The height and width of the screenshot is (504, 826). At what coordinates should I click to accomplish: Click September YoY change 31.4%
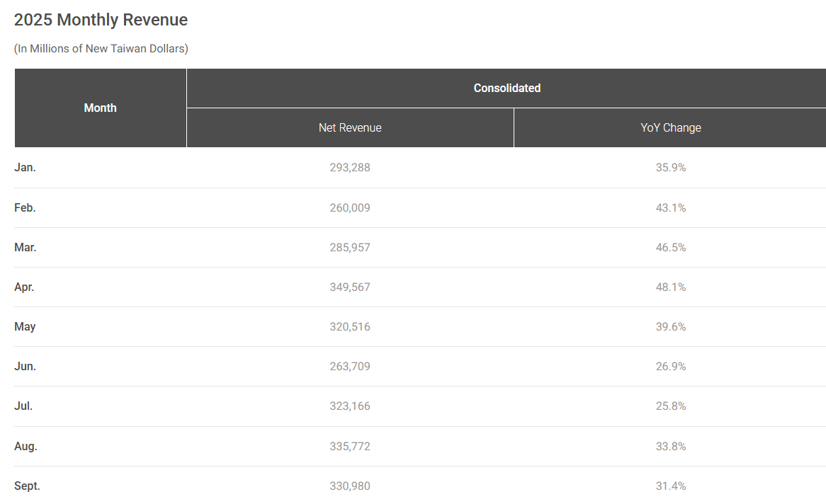pos(671,486)
